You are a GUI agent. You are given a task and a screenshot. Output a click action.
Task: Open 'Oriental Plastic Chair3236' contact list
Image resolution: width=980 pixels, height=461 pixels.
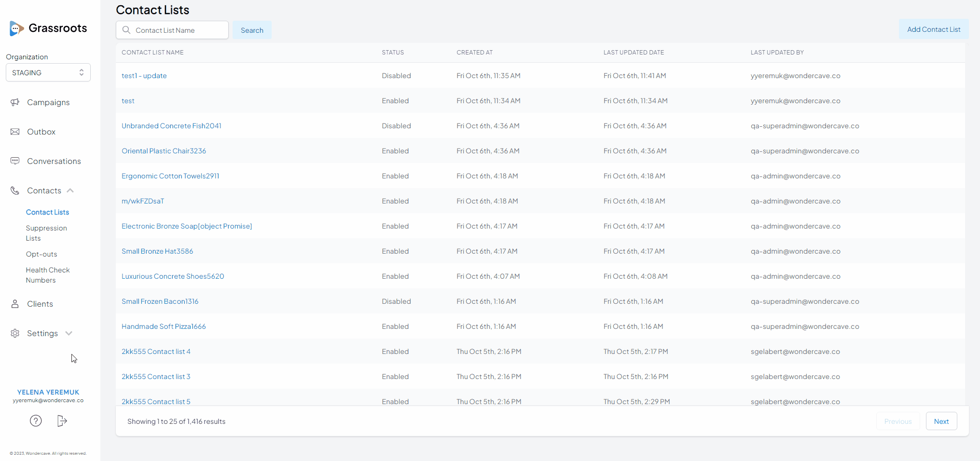(x=164, y=151)
